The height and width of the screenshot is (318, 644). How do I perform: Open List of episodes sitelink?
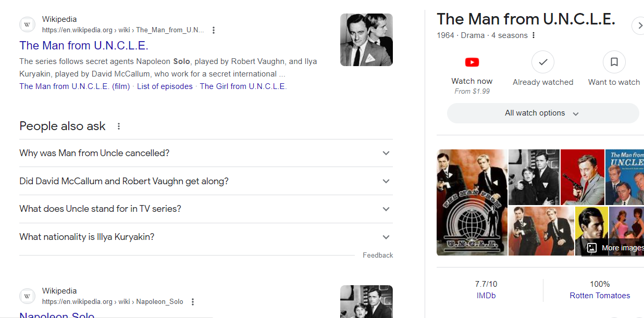pyautogui.click(x=165, y=86)
